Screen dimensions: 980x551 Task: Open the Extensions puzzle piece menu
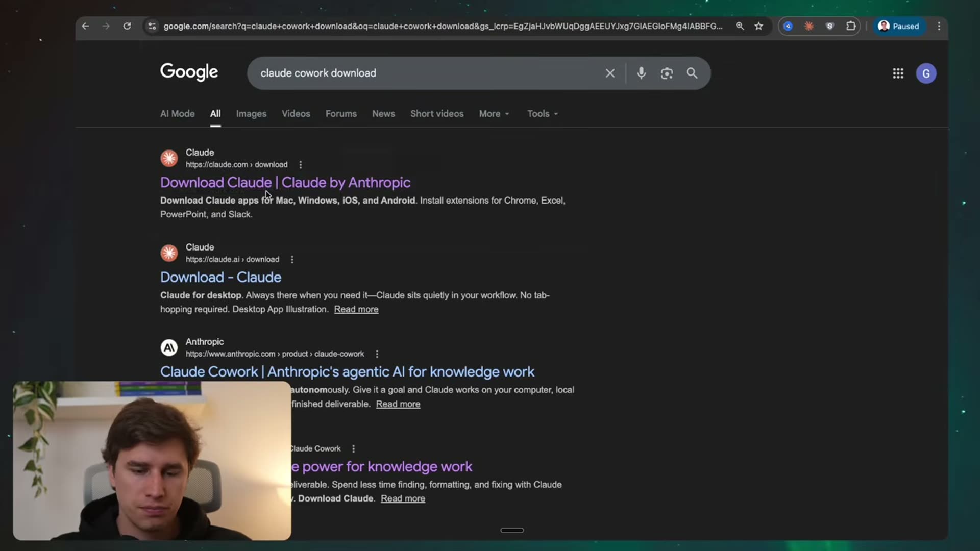851,26
